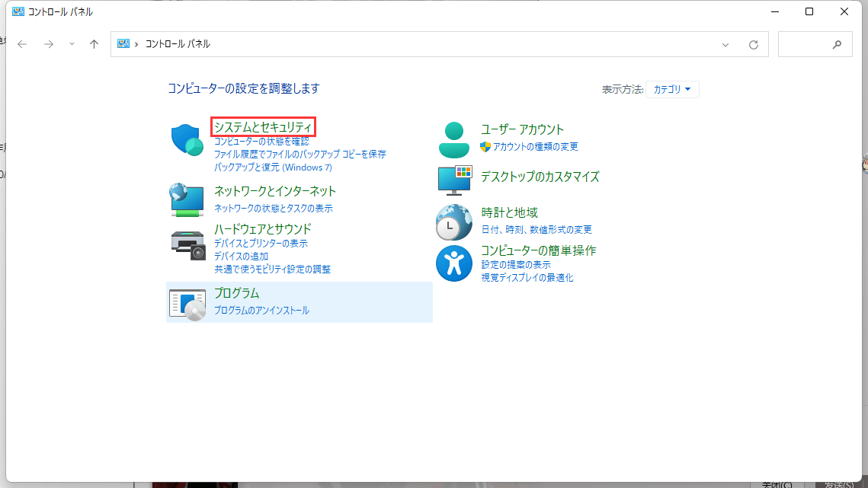Open the カテゴリ view-by dropdown

[671, 89]
